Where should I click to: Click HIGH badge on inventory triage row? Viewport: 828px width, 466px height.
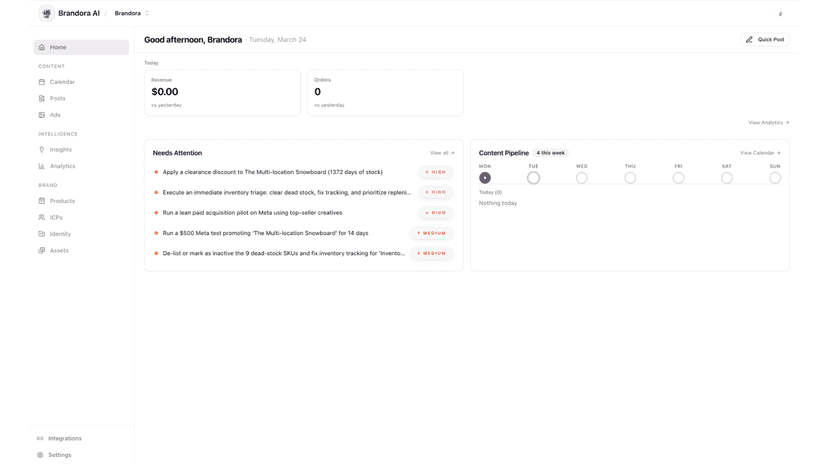[x=436, y=192]
